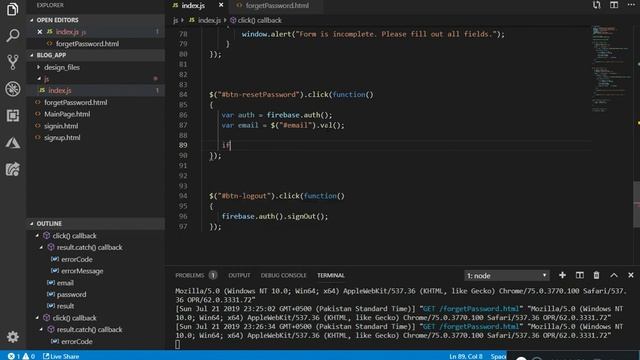
Task: Open the Source Control view
Action: 12,62
